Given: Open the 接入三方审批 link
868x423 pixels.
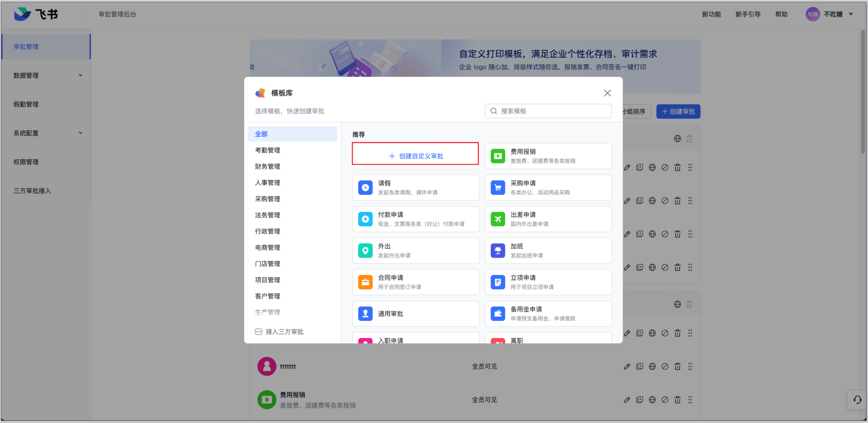Looking at the screenshot, I should click(x=284, y=332).
